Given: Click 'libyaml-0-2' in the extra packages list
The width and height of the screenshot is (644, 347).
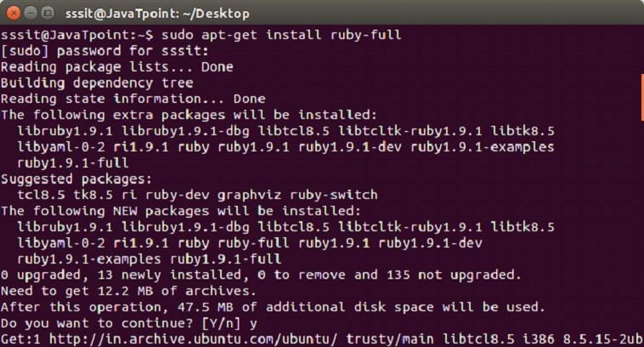Looking at the screenshot, I should point(61,147).
